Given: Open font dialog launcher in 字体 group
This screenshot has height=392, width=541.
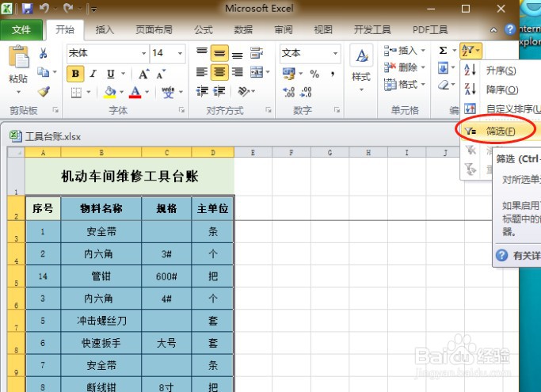Looking at the screenshot, I should [x=181, y=110].
